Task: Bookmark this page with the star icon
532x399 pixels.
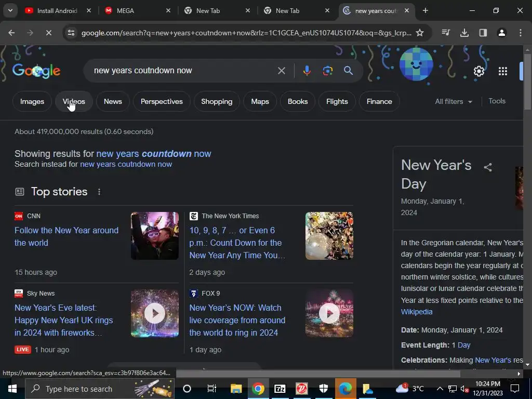Action: coord(420,33)
